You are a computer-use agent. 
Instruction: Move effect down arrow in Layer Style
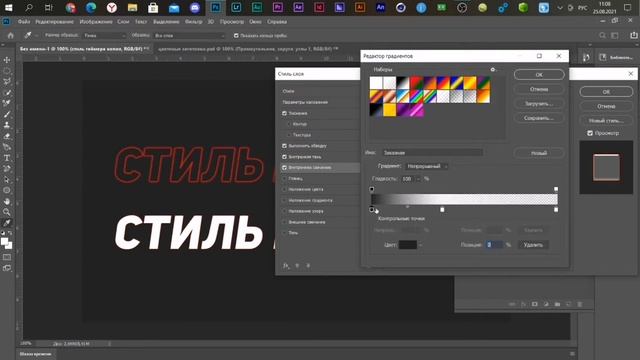(308, 266)
